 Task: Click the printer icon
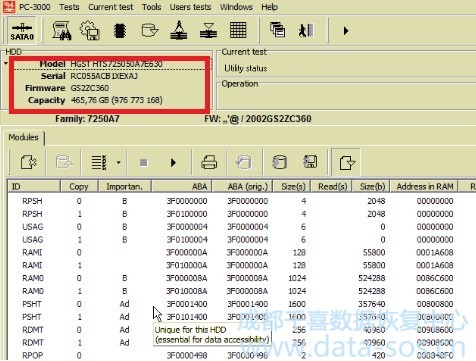(209, 163)
